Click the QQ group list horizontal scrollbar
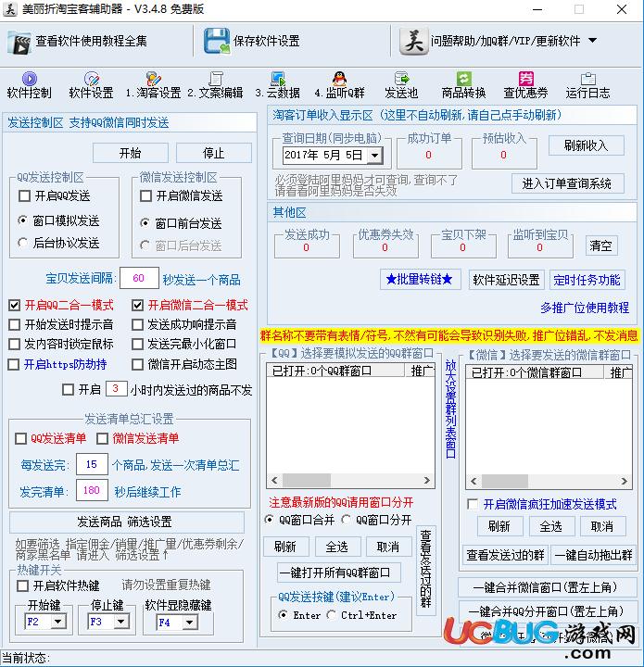Image resolution: width=644 pixels, height=667 pixels. click(x=350, y=480)
